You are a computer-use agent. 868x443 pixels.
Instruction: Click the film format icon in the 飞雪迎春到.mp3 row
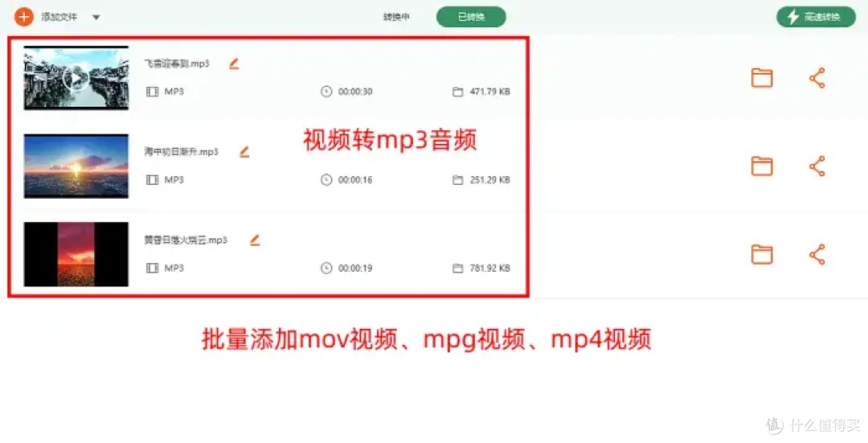(152, 92)
